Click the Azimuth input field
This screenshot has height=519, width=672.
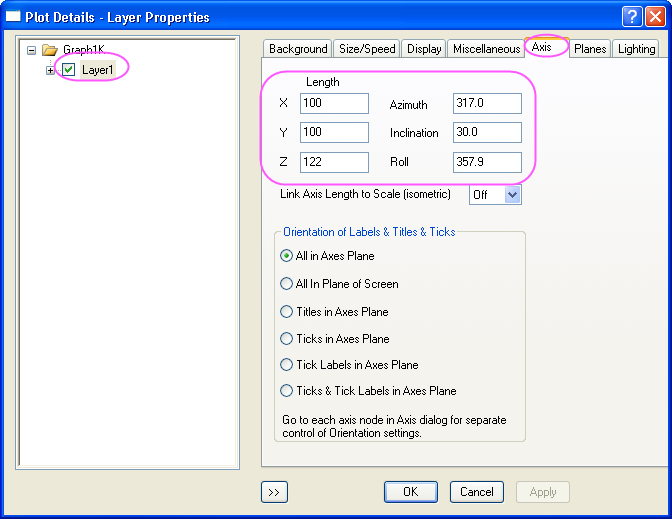tap(486, 104)
